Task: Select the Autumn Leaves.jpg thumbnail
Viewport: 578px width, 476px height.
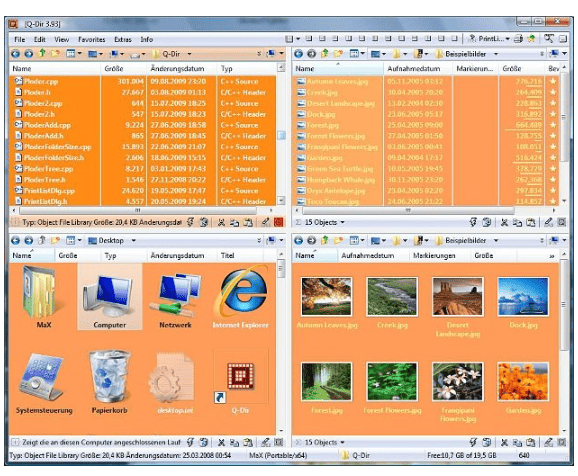Action: [x=327, y=302]
